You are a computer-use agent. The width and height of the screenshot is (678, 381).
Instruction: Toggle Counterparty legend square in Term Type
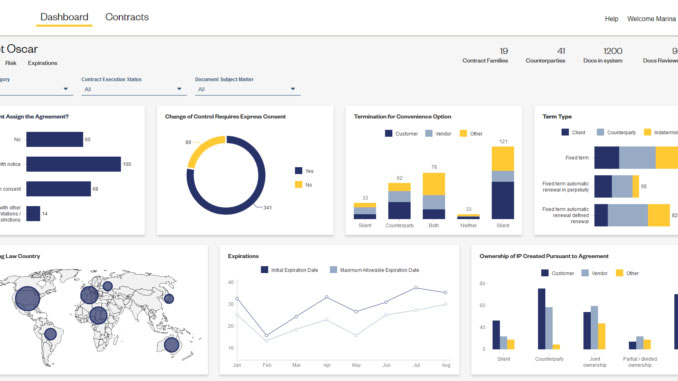pyautogui.click(x=600, y=132)
